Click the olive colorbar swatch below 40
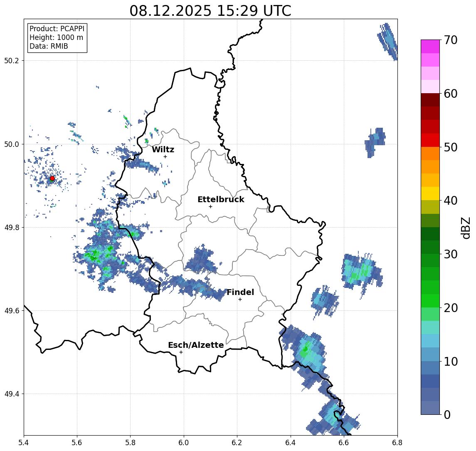476x451 pixels. (430, 207)
